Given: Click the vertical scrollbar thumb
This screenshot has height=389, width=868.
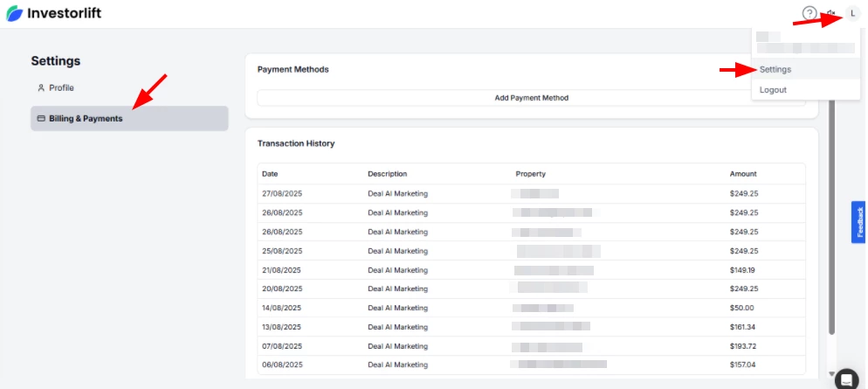Looking at the screenshot, I should pos(831,219).
